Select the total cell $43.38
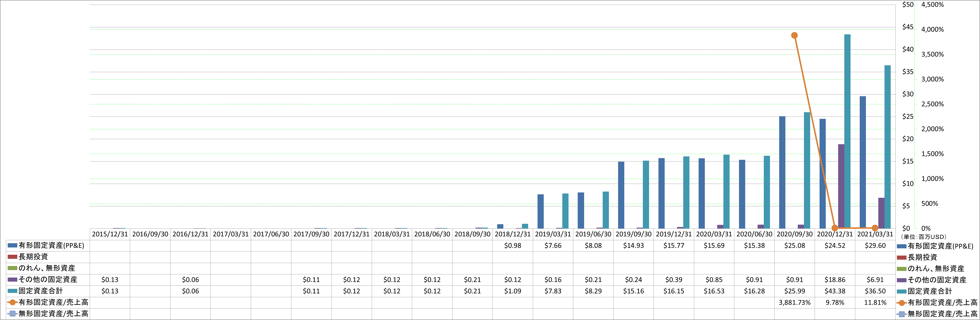This screenshot has height=320, width=980. point(835,291)
